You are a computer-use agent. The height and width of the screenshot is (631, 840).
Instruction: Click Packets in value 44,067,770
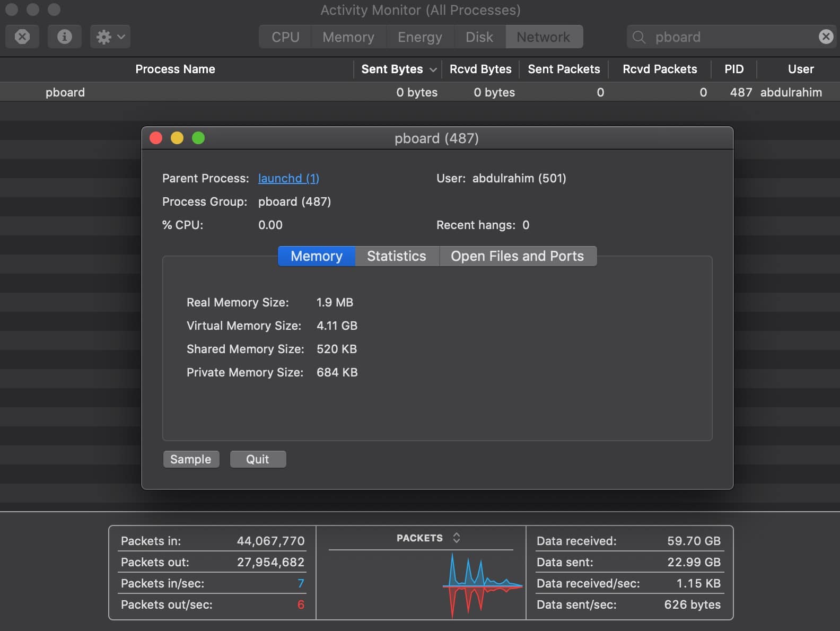pyautogui.click(x=270, y=541)
